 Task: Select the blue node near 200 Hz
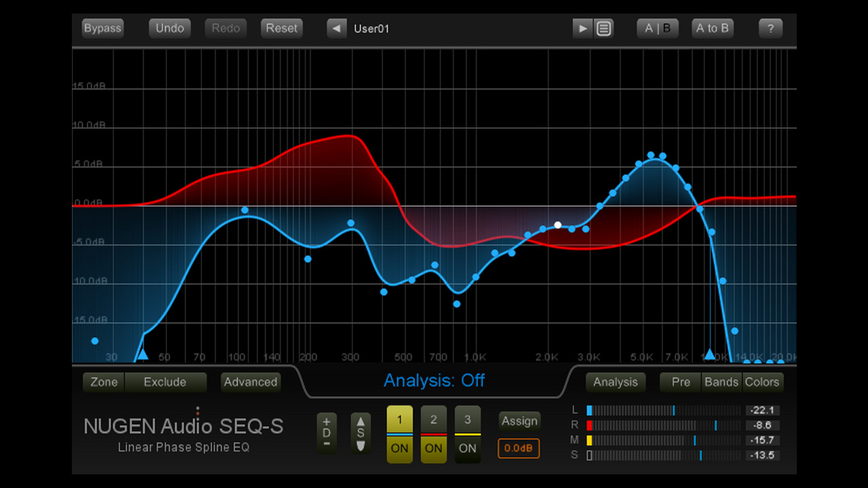point(308,259)
